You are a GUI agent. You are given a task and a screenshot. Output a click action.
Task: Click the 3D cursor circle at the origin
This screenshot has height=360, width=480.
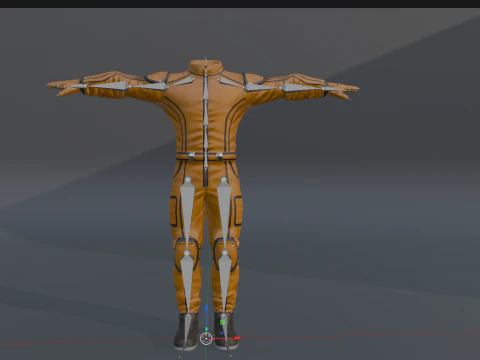[206, 339]
